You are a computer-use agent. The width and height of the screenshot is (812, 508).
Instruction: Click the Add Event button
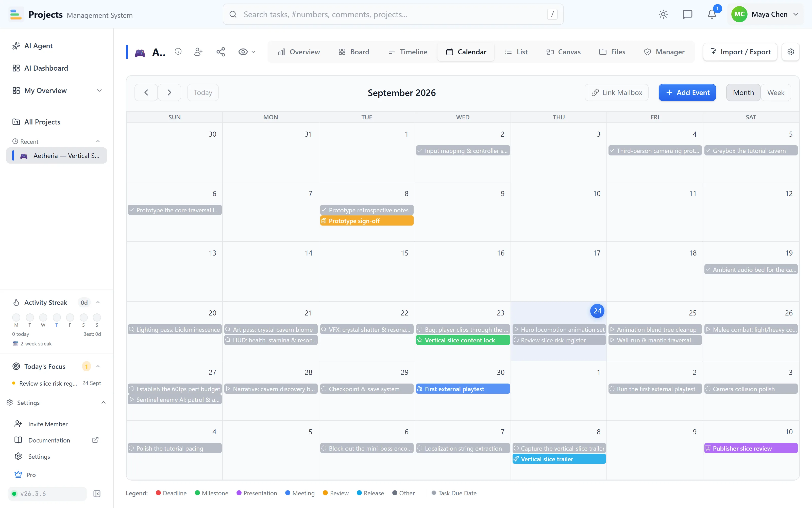tap(687, 92)
